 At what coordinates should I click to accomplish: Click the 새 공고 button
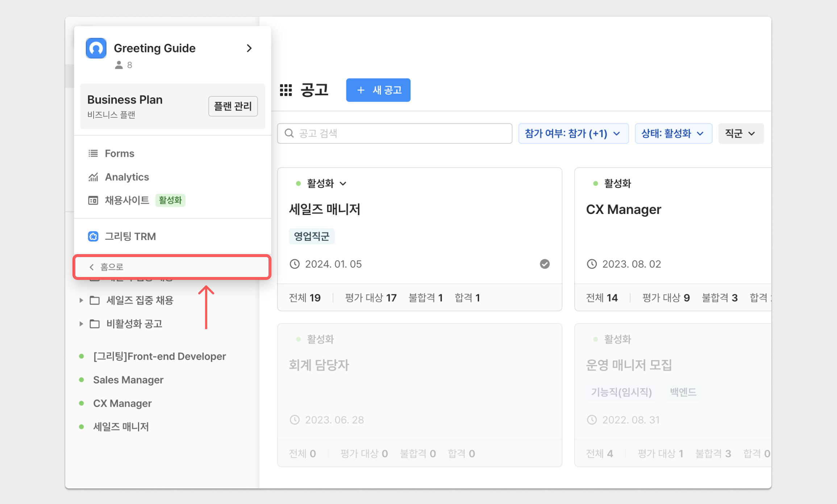click(x=378, y=90)
